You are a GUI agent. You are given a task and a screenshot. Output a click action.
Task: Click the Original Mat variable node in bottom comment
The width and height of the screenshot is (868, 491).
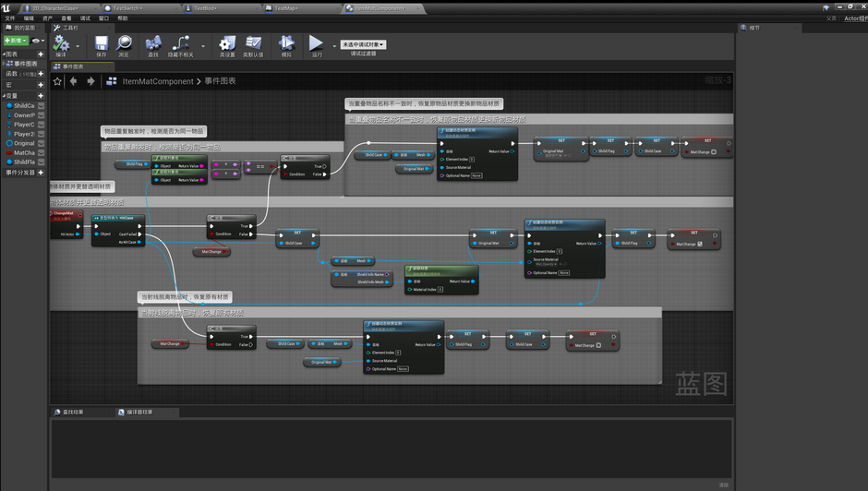(x=322, y=363)
